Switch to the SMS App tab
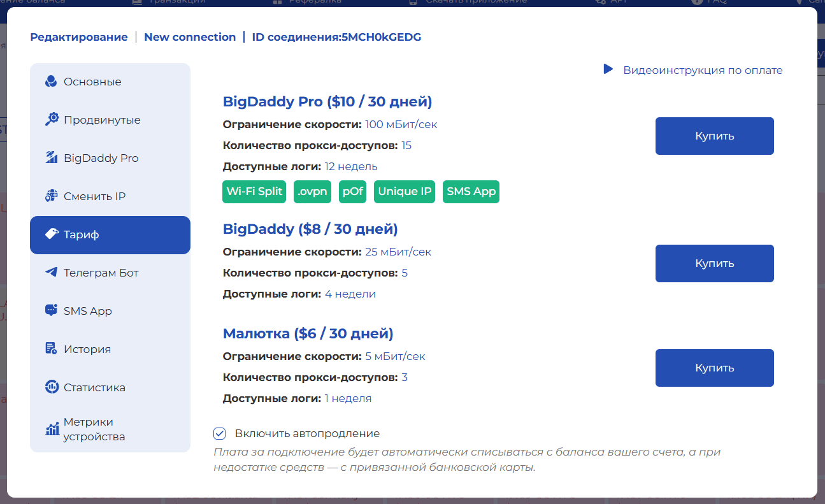Viewport: 825px width, 504px height. [110, 311]
